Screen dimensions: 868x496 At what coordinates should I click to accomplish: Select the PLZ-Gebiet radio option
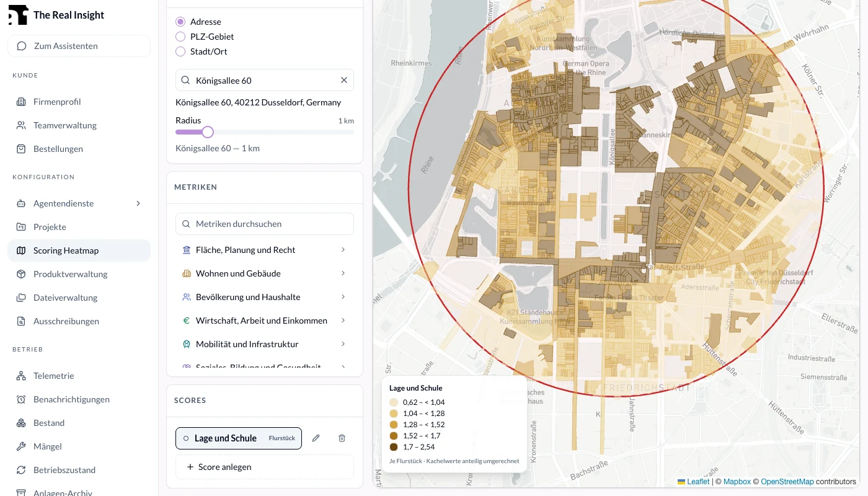pos(180,37)
